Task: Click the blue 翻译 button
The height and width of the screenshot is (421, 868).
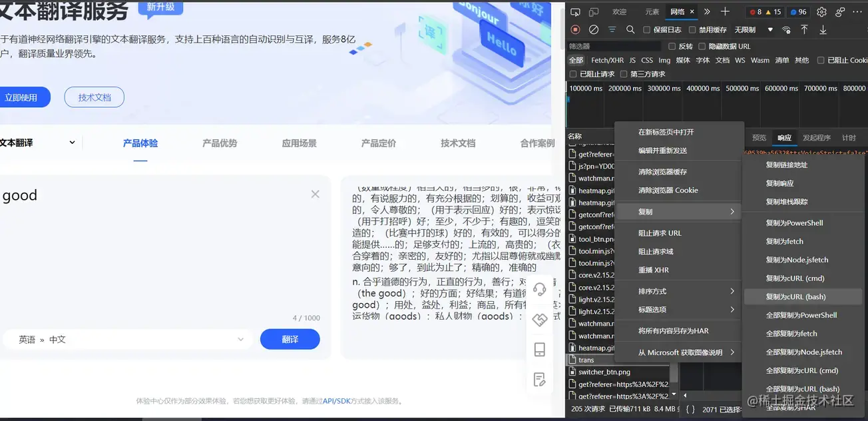Action: click(290, 339)
